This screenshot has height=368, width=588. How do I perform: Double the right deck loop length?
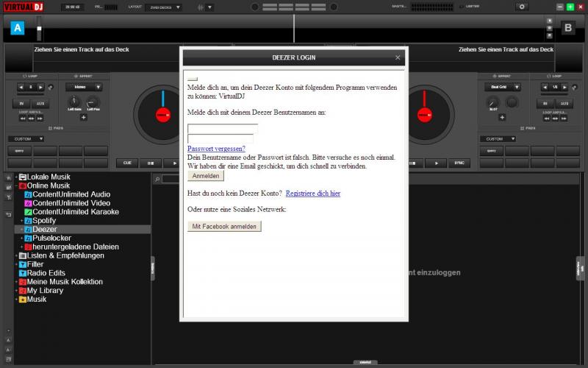click(x=564, y=87)
